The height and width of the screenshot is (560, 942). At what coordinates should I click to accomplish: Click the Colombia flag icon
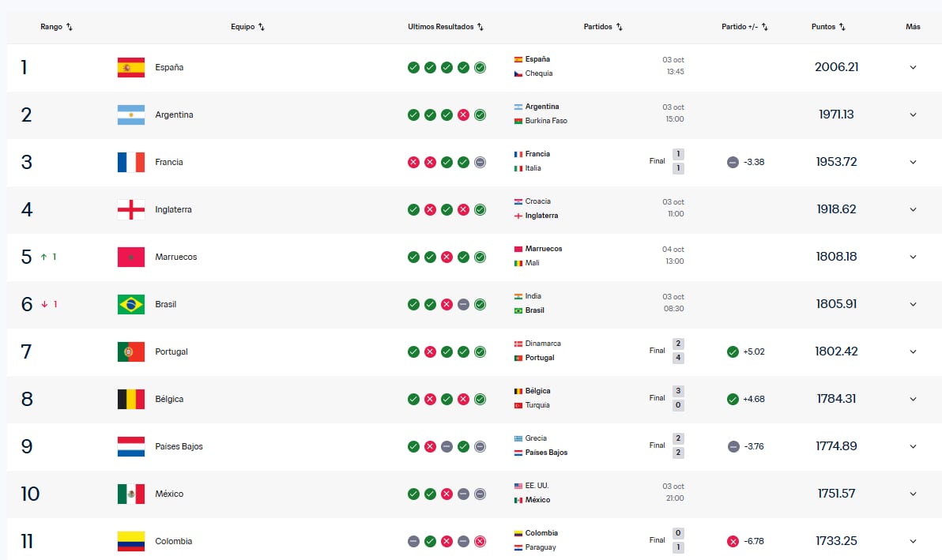[x=131, y=541]
